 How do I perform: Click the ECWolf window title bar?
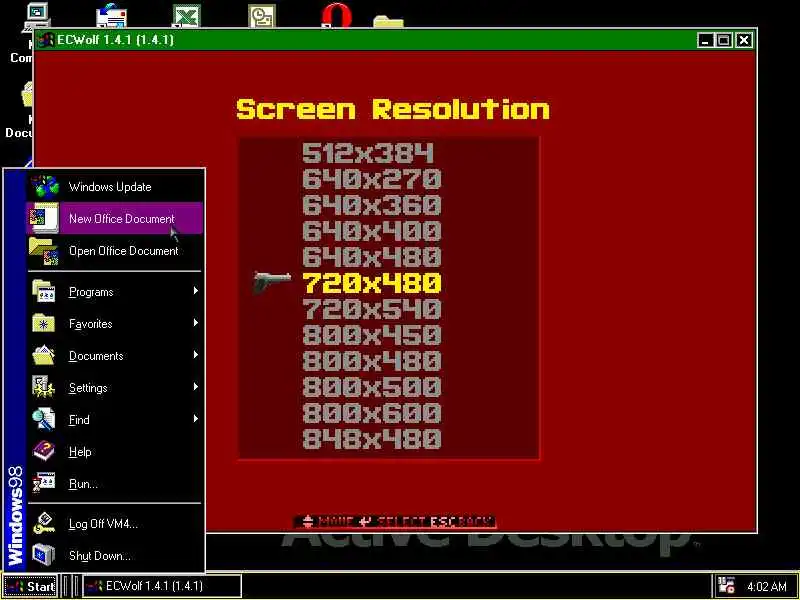tap(393, 40)
